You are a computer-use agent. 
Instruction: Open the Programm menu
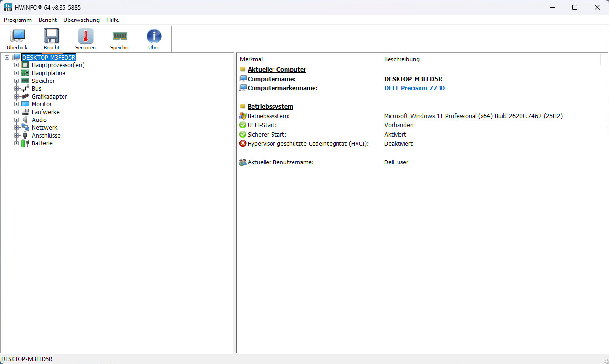(18, 20)
